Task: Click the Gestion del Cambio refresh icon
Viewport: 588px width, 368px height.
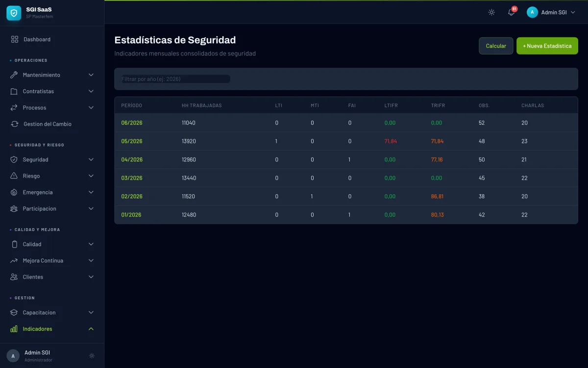Action: point(15,124)
